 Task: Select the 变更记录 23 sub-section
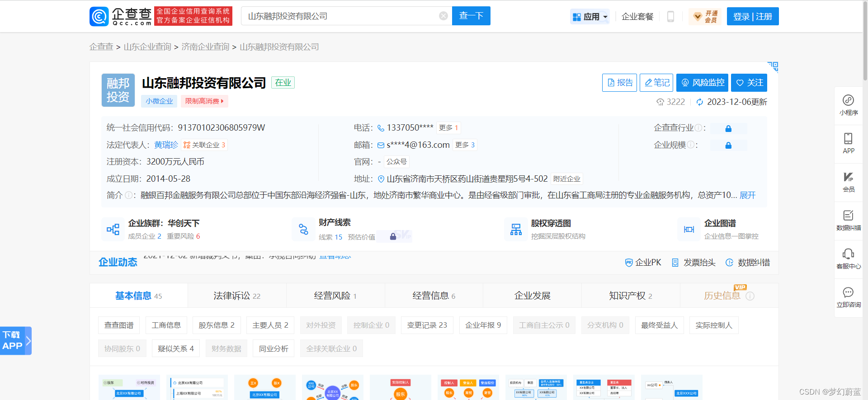pyautogui.click(x=427, y=325)
